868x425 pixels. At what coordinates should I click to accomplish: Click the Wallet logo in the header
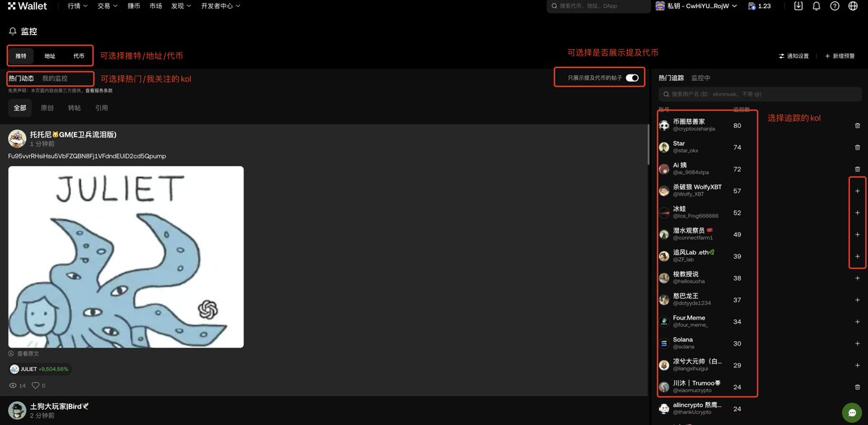pos(27,6)
